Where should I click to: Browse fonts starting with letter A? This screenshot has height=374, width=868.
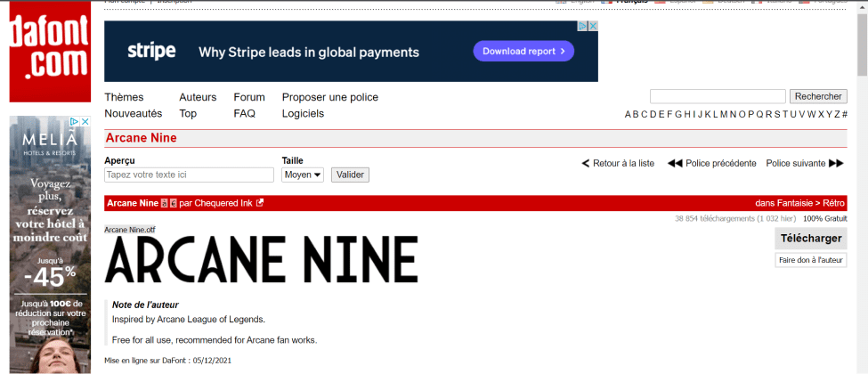click(628, 115)
